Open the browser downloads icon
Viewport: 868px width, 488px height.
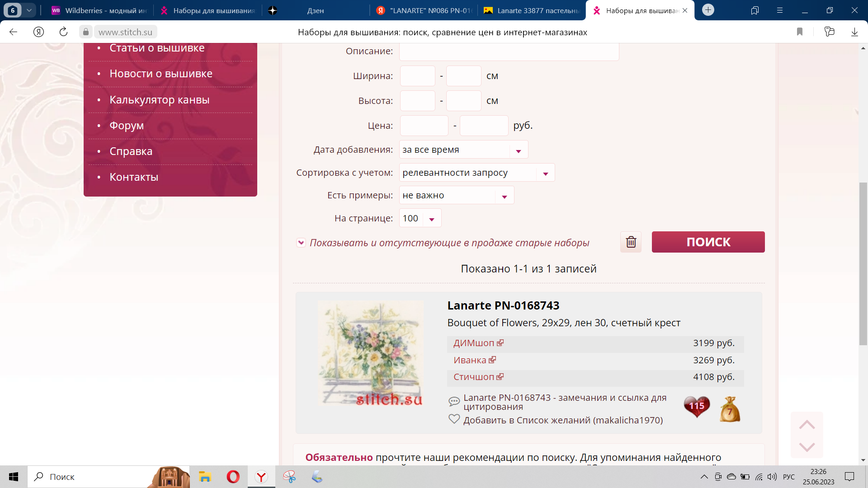[x=854, y=32]
